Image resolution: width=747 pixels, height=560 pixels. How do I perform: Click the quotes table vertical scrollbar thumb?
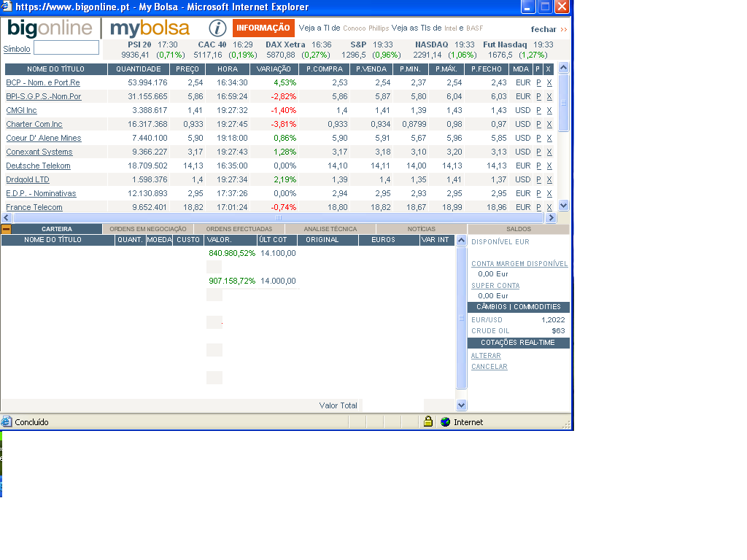(563, 102)
